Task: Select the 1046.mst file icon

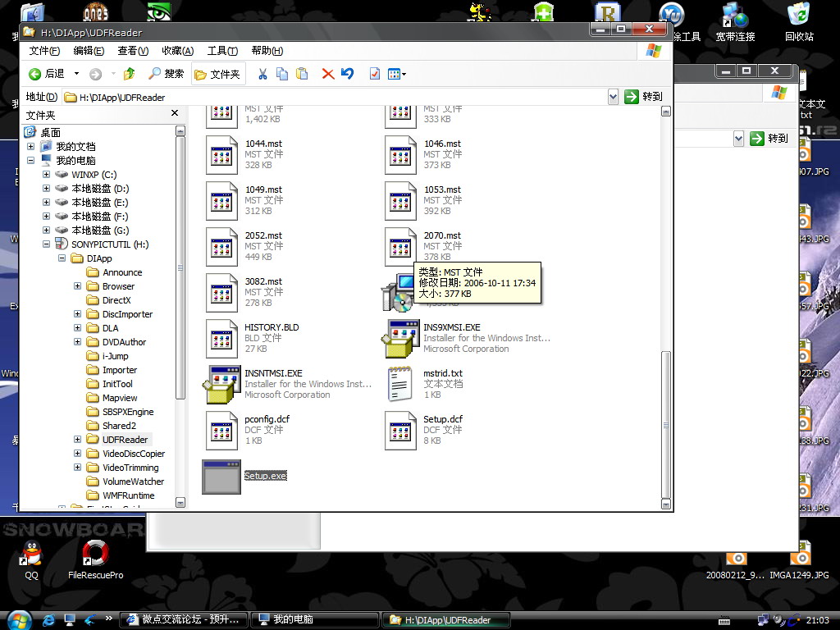Action: click(x=400, y=155)
